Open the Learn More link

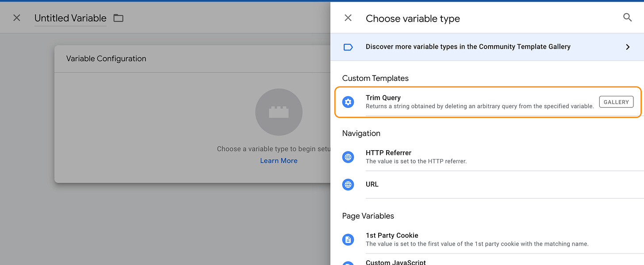[279, 160]
